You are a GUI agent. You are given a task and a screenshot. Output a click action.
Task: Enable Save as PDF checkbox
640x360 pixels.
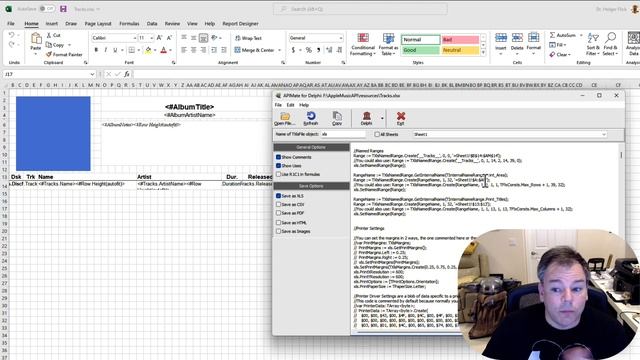tap(278, 213)
